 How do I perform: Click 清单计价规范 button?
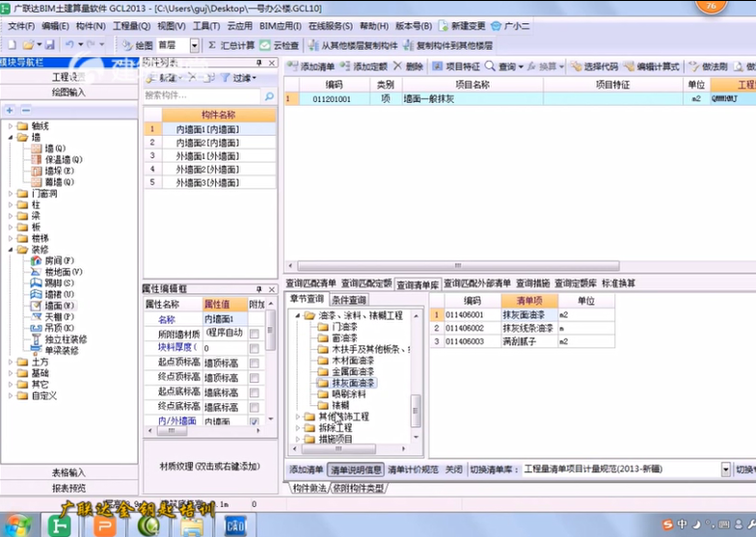coord(413,469)
